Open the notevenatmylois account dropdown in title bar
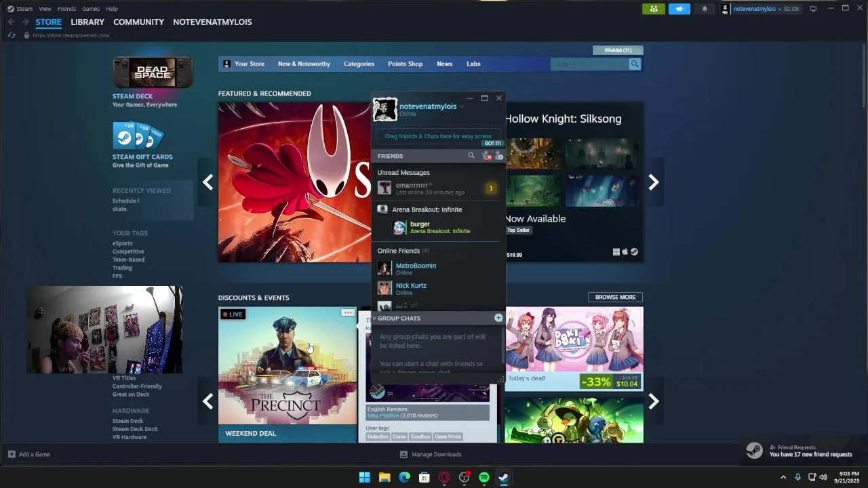Viewport: 868px width, 488px height. click(760, 9)
